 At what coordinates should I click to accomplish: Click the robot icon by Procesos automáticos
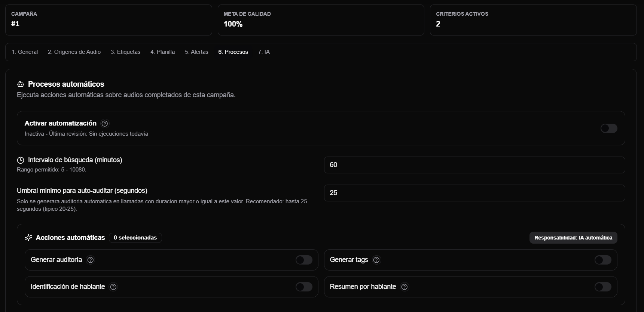tap(21, 84)
